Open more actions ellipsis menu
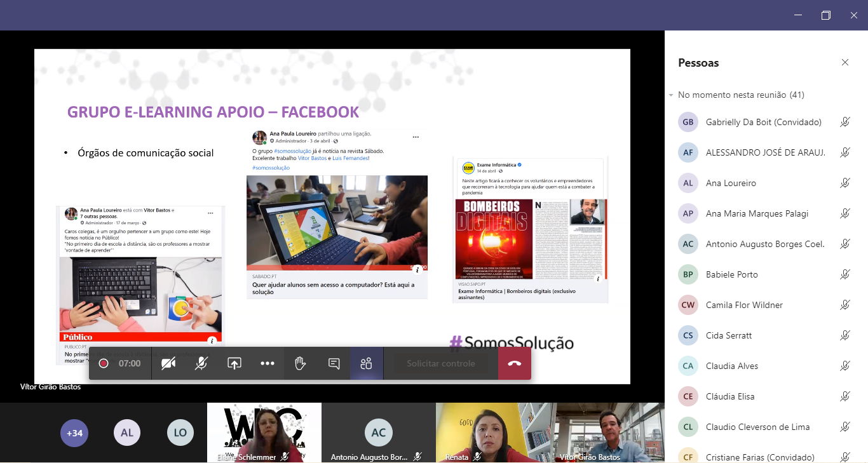868x463 pixels. click(x=268, y=363)
